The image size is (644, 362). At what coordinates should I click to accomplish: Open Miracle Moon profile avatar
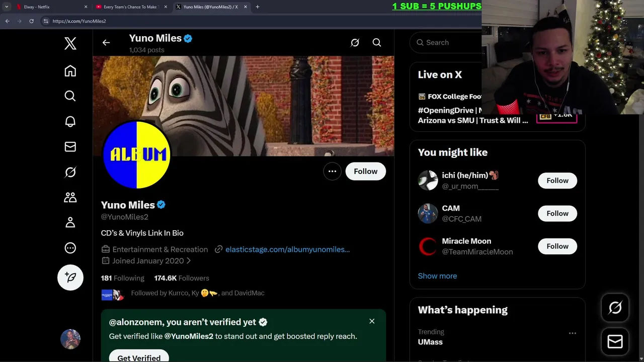coord(428,246)
